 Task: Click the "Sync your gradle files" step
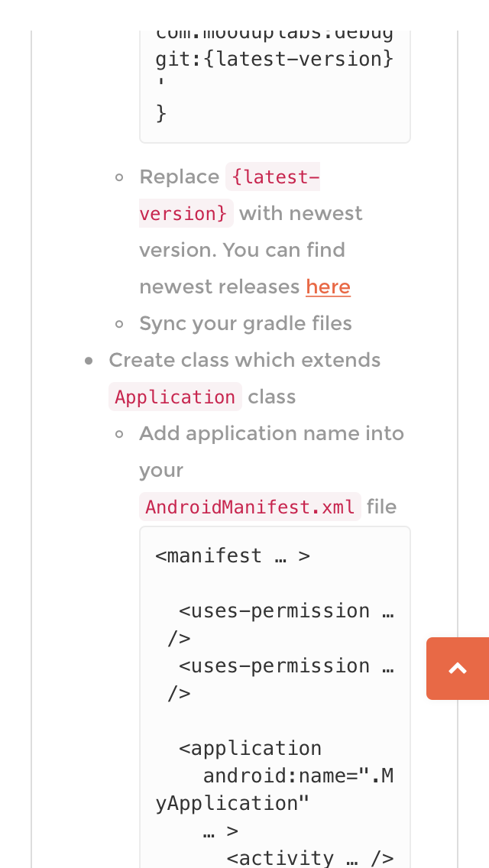245,323
